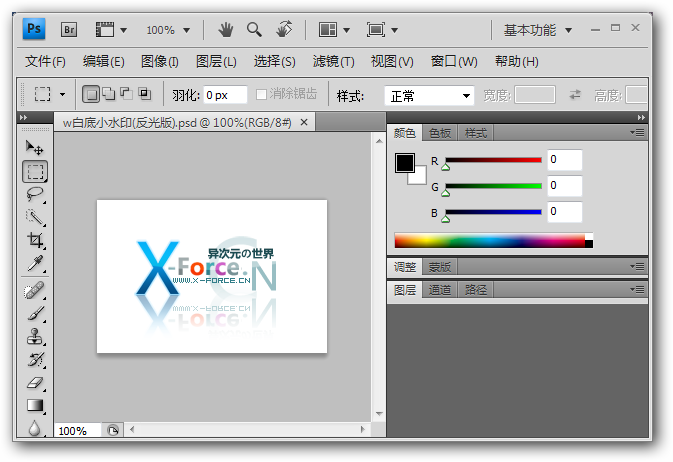
Task: Collapse the right panel dock arrows
Action: [641, 117]
